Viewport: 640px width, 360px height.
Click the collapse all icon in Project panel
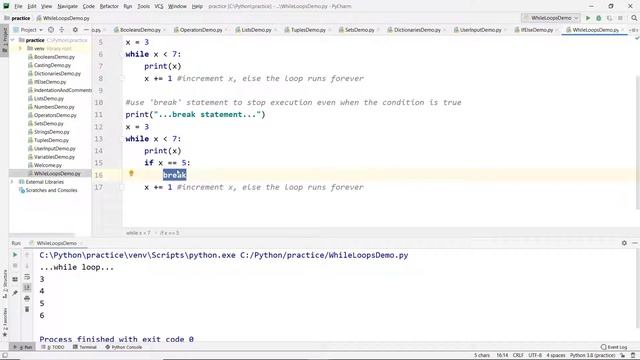pos(62,30)
